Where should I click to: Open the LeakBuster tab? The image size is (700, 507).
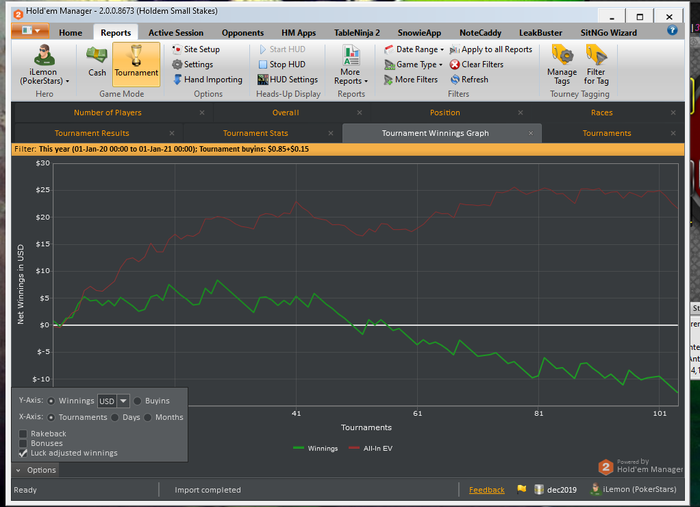540,33
